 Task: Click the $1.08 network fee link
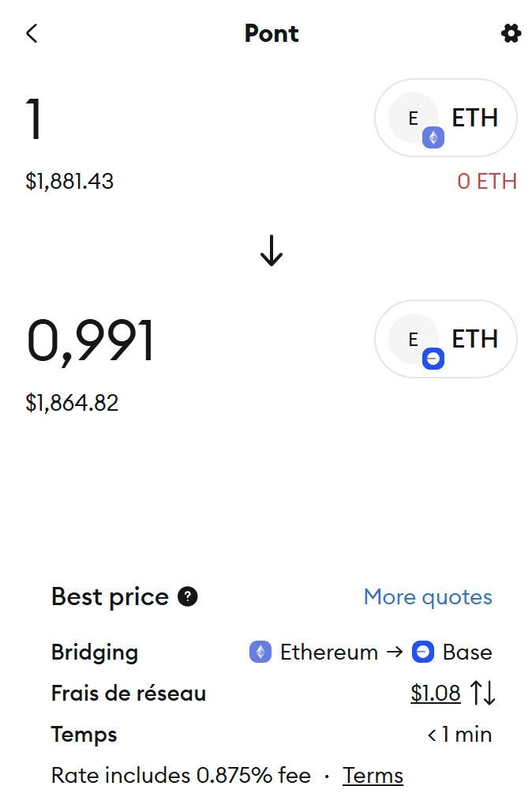(435, 693)
